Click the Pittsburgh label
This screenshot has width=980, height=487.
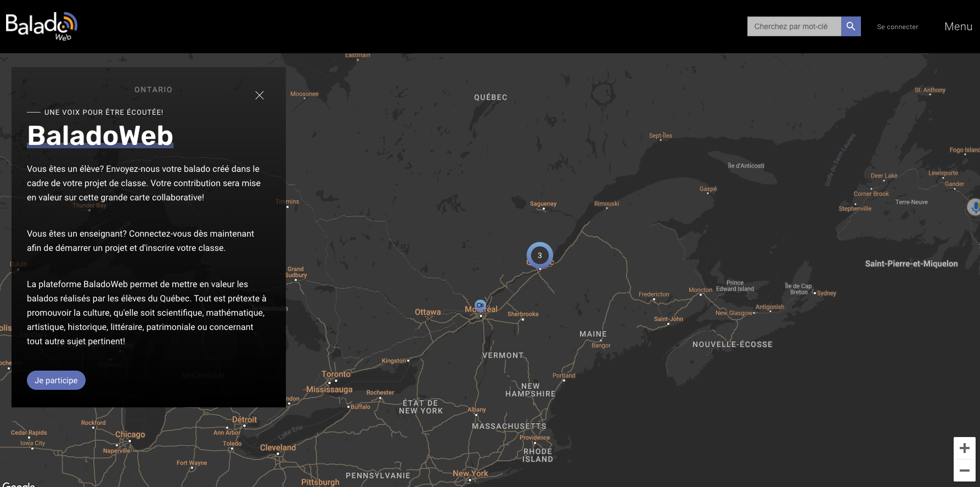pyautogui.click(x=320, y=482)
